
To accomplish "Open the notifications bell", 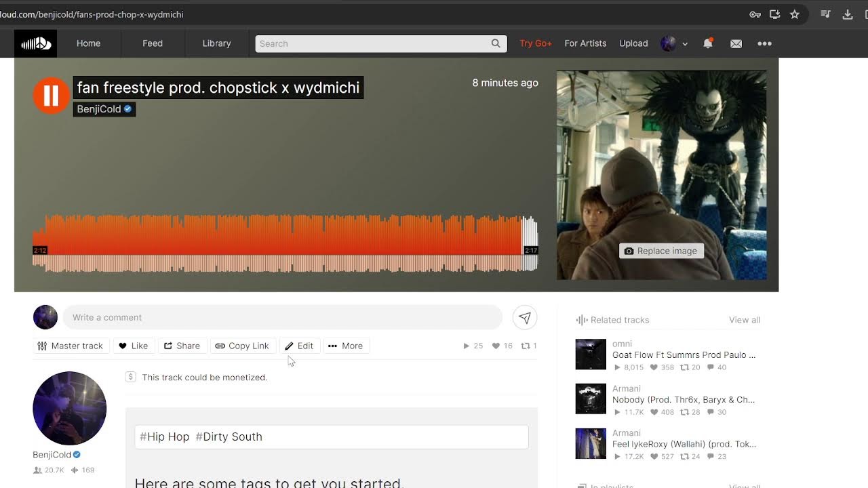I will tap(708, 43).
